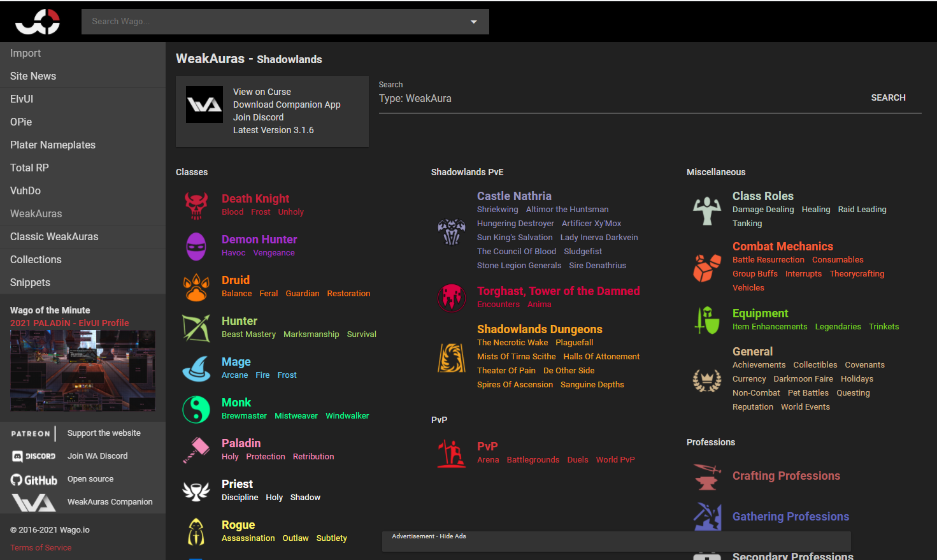
Task: Click the Equipment shield icon
Action: click(x=707, y=320)
